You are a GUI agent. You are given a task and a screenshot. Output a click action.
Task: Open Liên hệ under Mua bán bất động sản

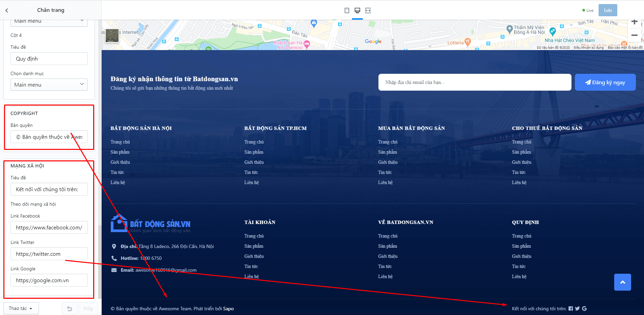point(385,182)
